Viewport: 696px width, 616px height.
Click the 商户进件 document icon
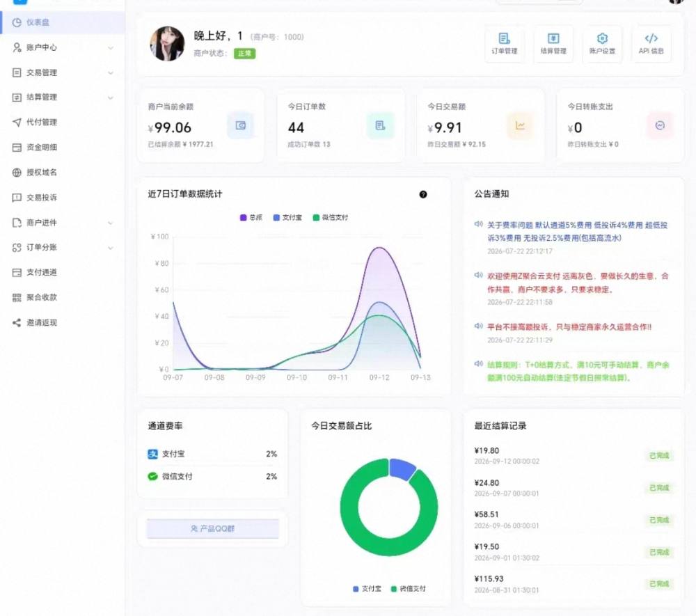[x=17, y=223]
